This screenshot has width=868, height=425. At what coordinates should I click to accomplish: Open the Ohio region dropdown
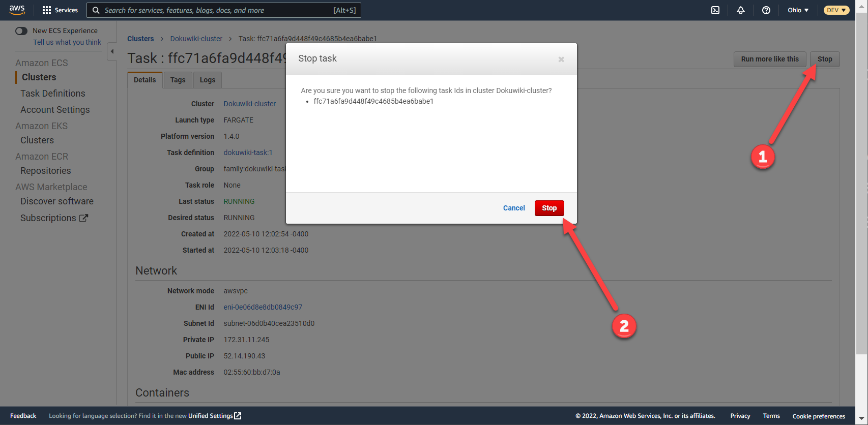[798, 10]
